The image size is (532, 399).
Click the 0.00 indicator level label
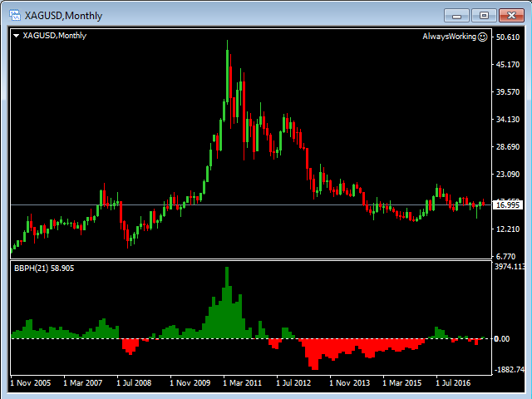pyautogui.click(x=504, y=339)
